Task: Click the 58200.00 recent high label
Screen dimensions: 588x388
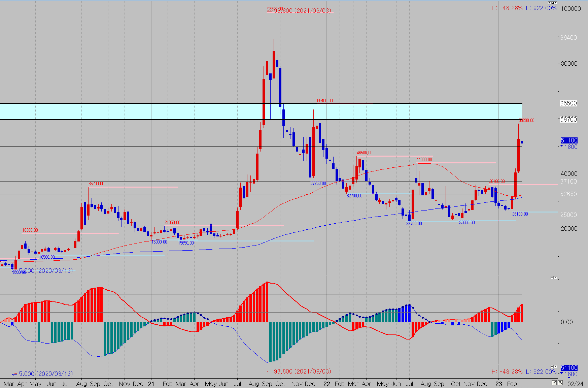Action: pyautogui.click(x=526, y=120)
